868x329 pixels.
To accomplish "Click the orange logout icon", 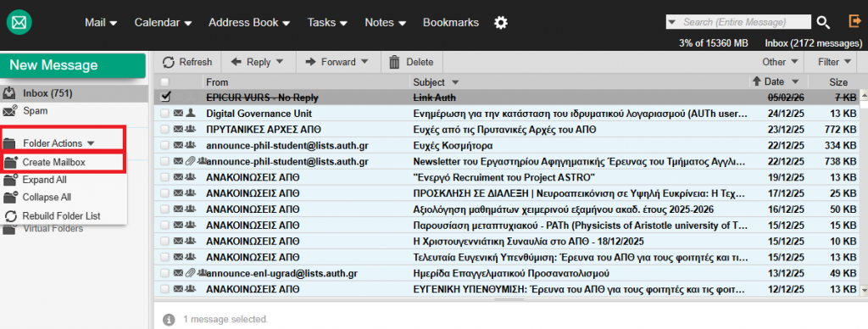I will [854, 21].
